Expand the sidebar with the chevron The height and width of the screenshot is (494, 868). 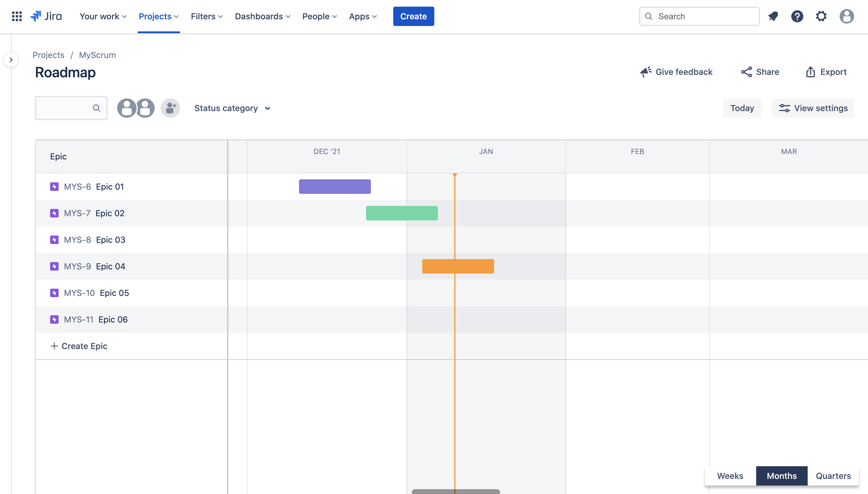(11, 60)
